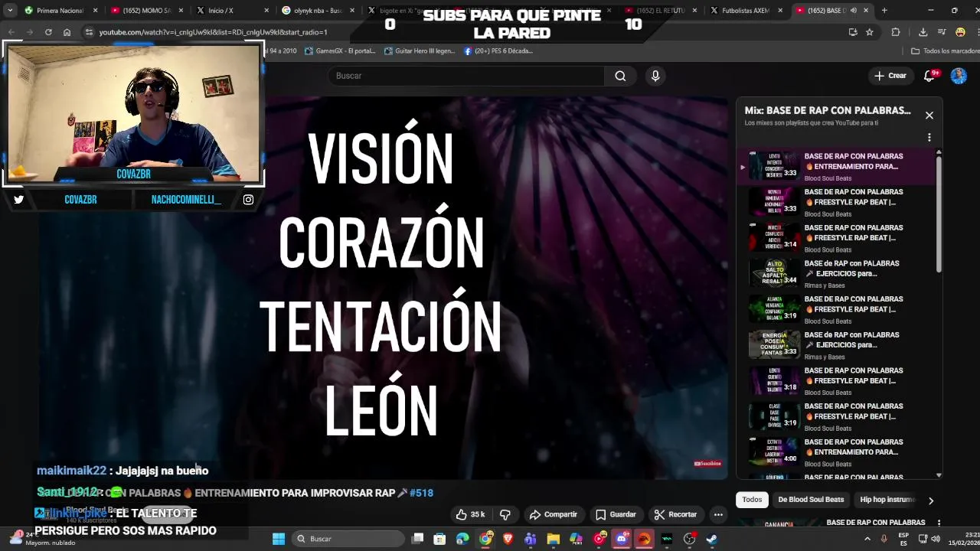Open the 3:18 FREESTYLE RAP BEAT video
Viewport: 980px width, 551px height.
tap(838, 381)
